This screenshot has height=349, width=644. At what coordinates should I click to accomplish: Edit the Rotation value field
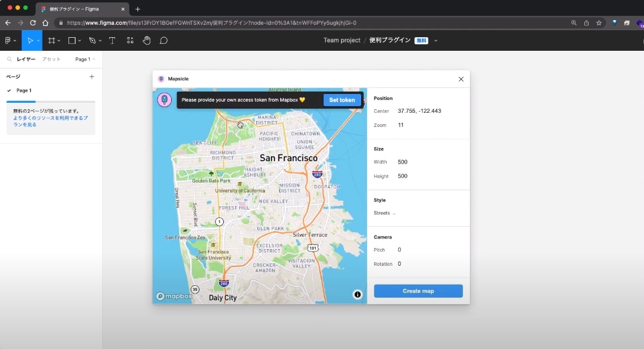399,264
